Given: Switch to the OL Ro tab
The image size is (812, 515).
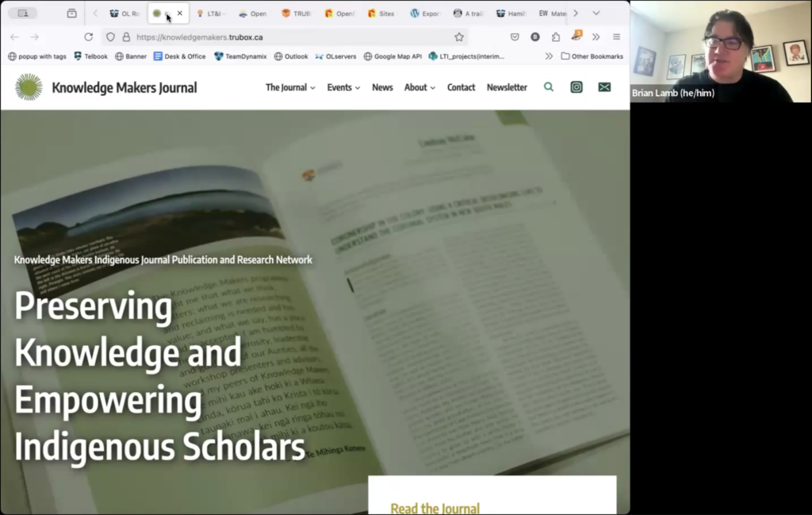Looking at the screenshot, I should click(x=124, y=13).
